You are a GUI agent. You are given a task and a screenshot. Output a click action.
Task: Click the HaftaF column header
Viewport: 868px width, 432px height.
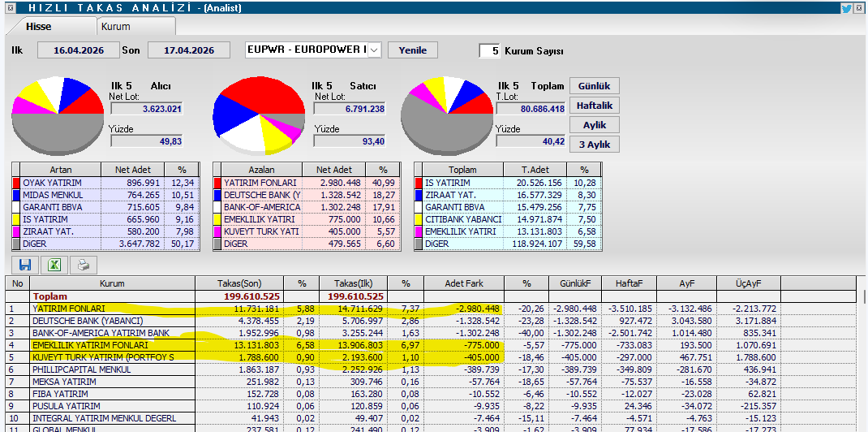630,283
